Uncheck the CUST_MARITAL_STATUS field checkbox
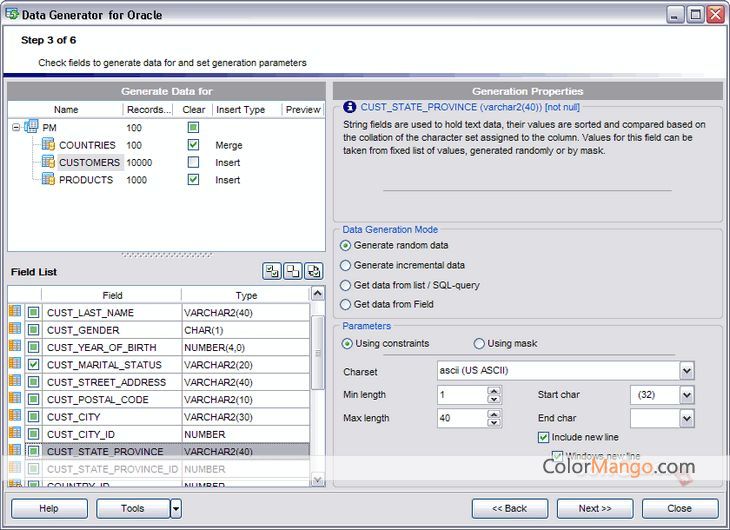The height and width of the screenshot is (530, 730). click(34, 365)
